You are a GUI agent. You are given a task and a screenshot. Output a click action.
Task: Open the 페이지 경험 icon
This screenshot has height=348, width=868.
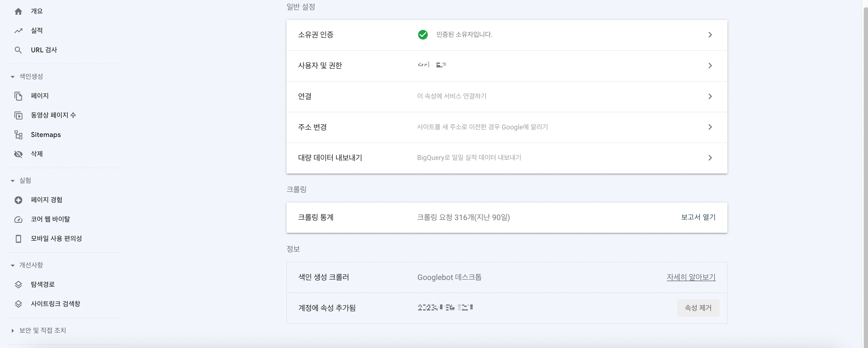pyautogui.click(x=18, y=200)
